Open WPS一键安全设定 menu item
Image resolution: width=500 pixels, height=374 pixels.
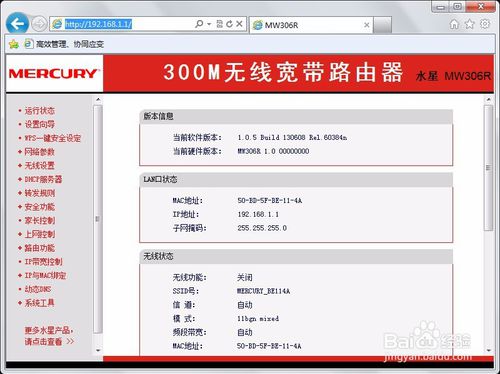(x=53, y=138)
